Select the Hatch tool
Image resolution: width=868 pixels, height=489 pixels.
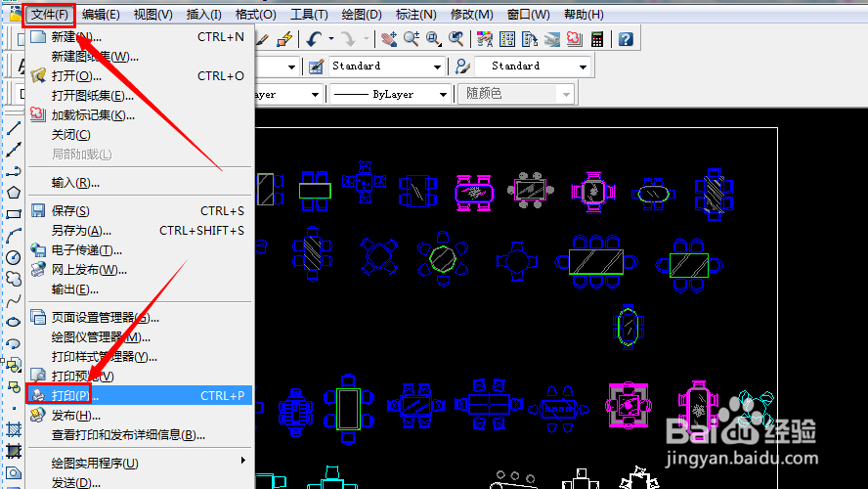[x=14, y=429]
